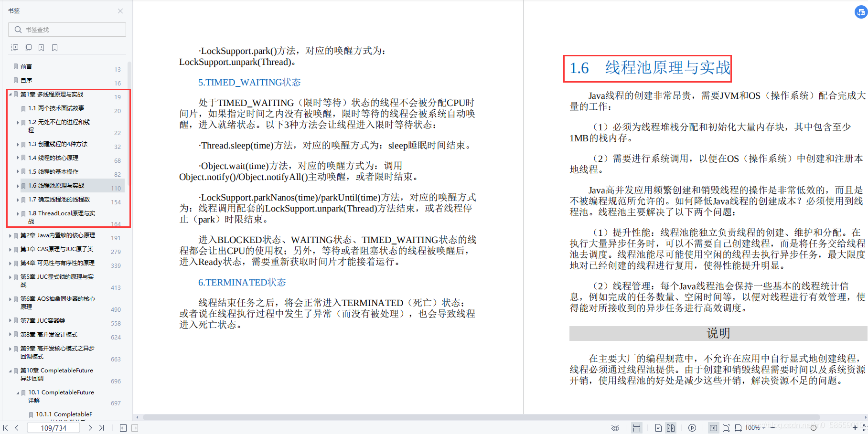The height and width of the screenshot is (434, 868).
Task: Click the fit page icon
Action: tap(726, 428)
